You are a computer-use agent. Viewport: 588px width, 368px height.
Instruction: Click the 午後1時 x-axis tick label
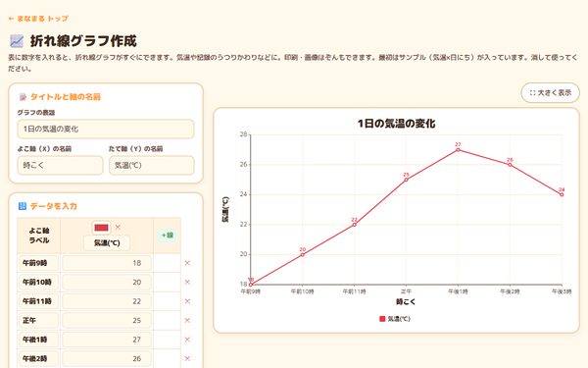[458, 291]
